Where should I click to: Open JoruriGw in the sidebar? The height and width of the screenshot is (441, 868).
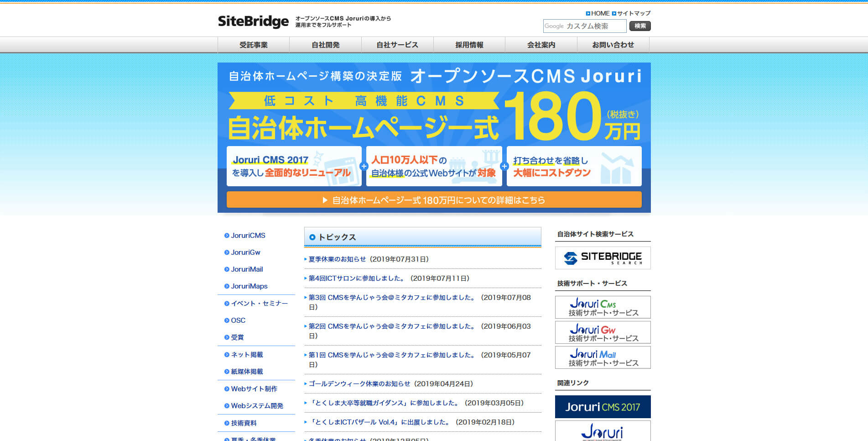click(245, 252)
